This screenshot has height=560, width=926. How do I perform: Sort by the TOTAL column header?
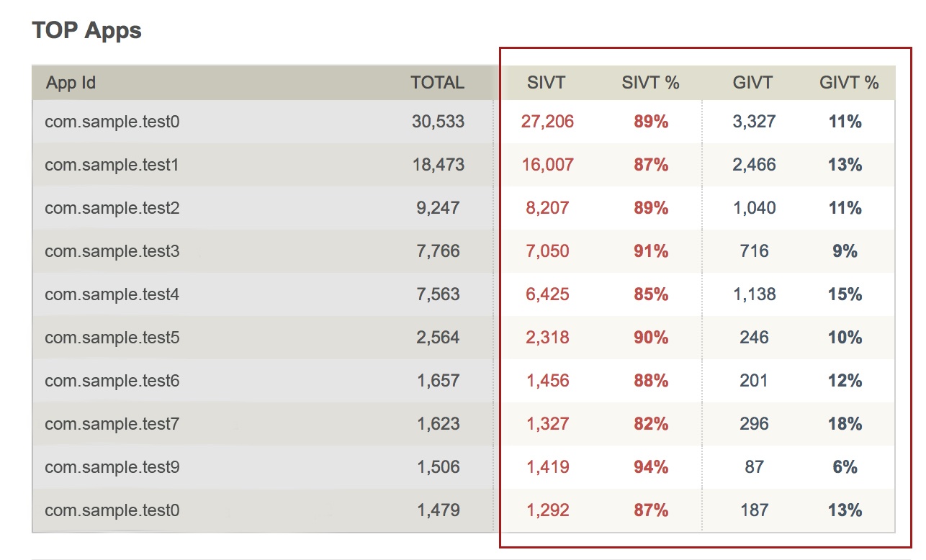pos(437,83)
